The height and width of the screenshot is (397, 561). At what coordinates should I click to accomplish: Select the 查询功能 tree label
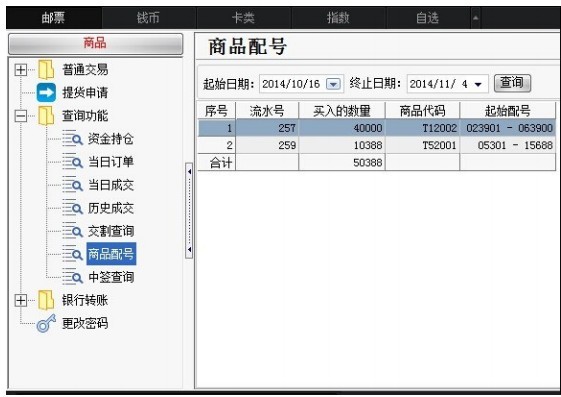coord(85,116)
